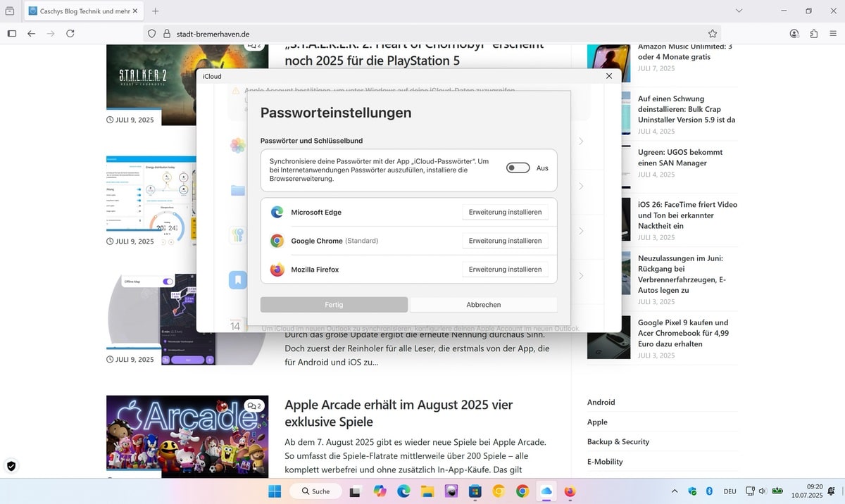
Task: Select the Caschys Blog tab
Action: [x=77, y=11]
